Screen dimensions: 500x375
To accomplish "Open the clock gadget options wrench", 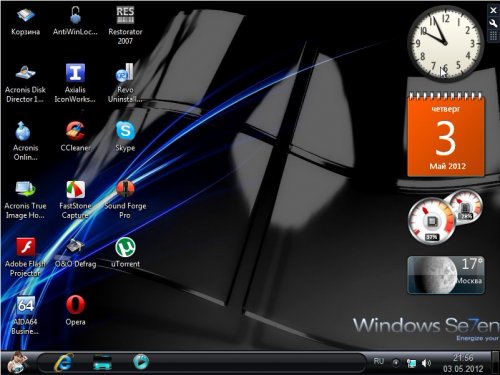I will [493, 23].
